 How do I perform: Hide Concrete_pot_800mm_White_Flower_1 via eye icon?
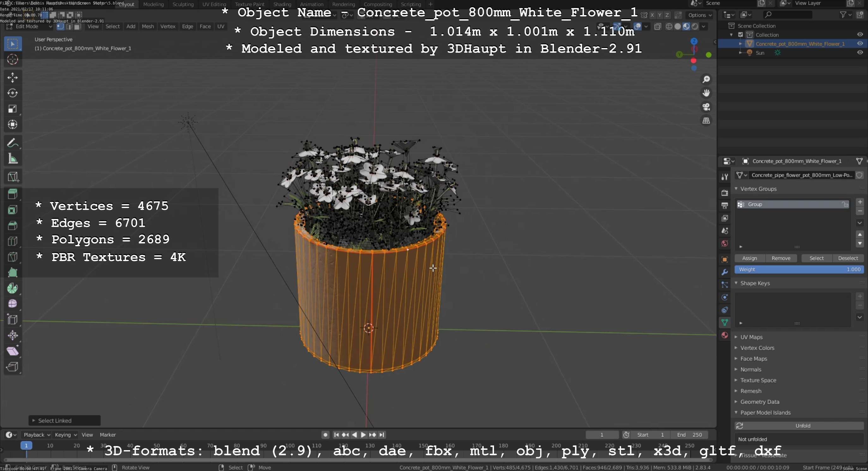(x=860, y=44)
